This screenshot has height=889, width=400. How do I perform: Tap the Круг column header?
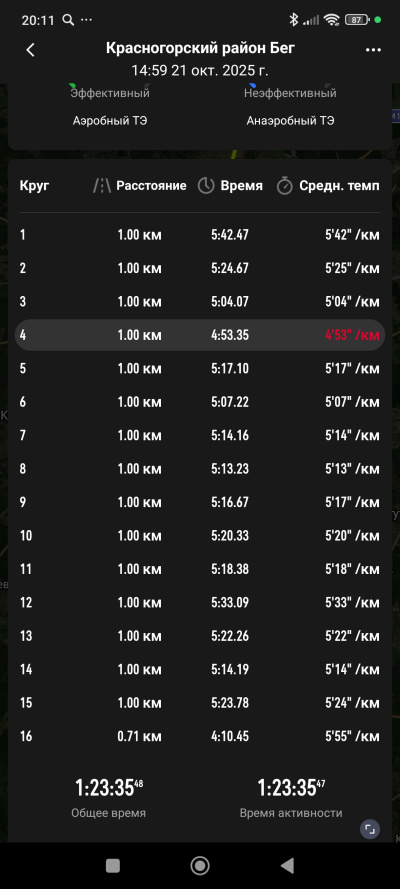click(35, 185)
